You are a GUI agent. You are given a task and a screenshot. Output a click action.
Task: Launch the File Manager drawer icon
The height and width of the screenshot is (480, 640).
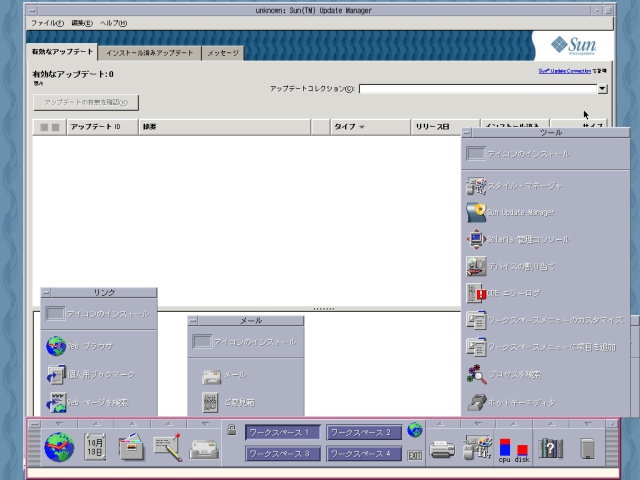(131, 447)
